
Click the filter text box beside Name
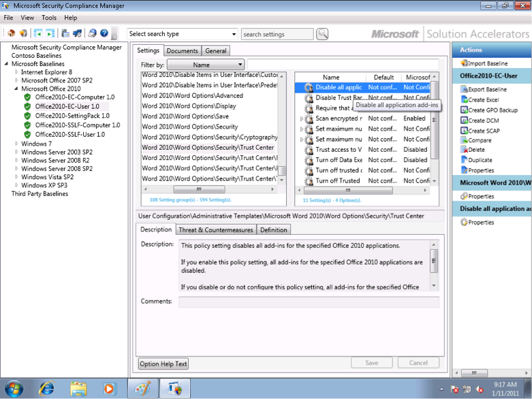click(343, 65)
